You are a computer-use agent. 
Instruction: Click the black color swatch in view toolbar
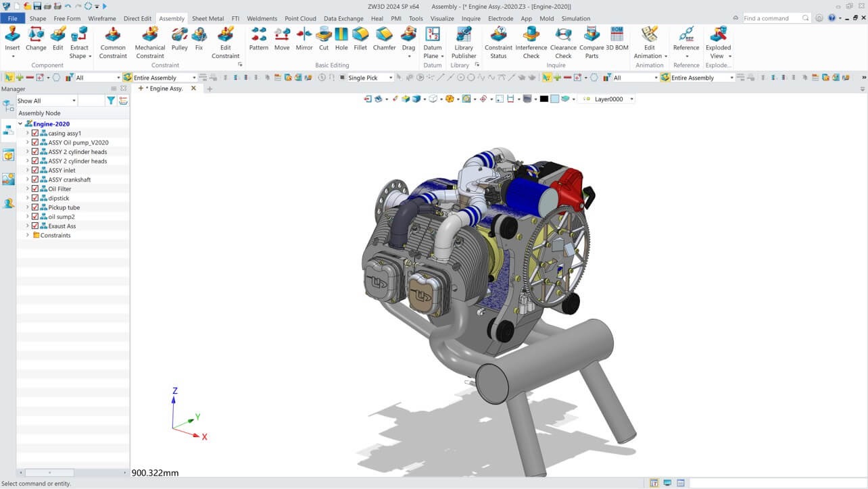pos(544,99)
